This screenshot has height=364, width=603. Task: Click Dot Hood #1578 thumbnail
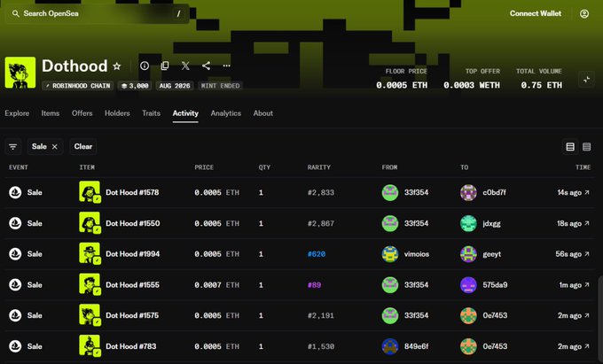coord(90,192)
